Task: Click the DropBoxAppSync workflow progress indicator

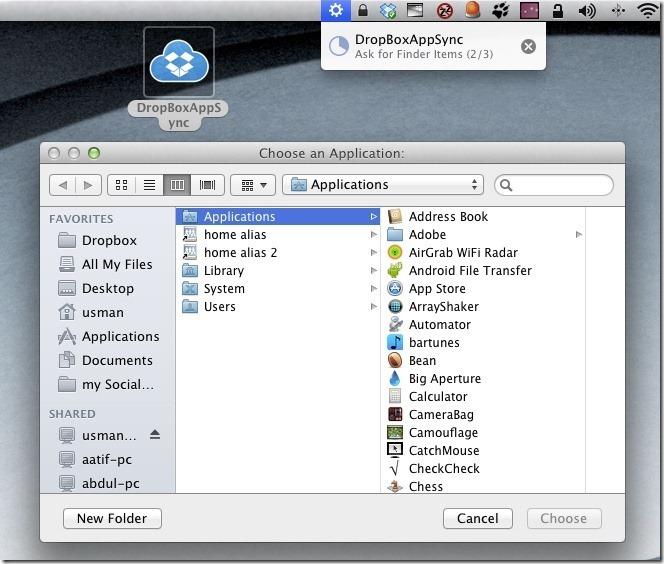Action: pyautogui.click(x=339, y=46)
